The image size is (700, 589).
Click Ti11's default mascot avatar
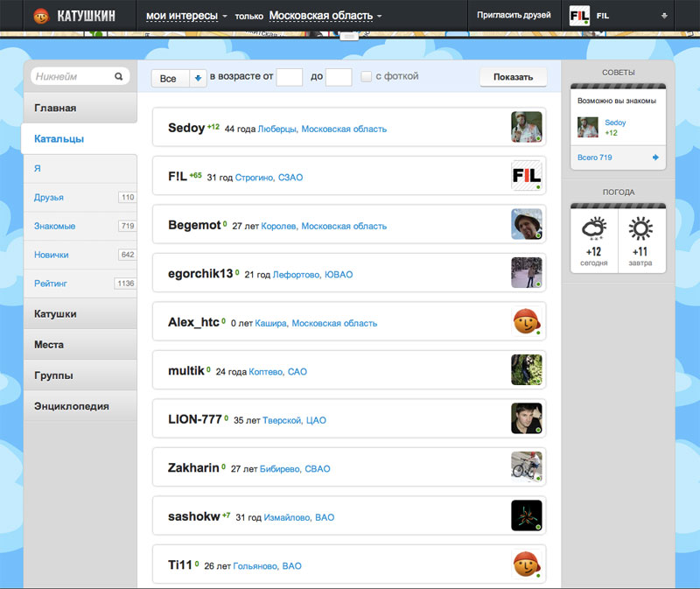pyautogui.click(x=527, y=564)
